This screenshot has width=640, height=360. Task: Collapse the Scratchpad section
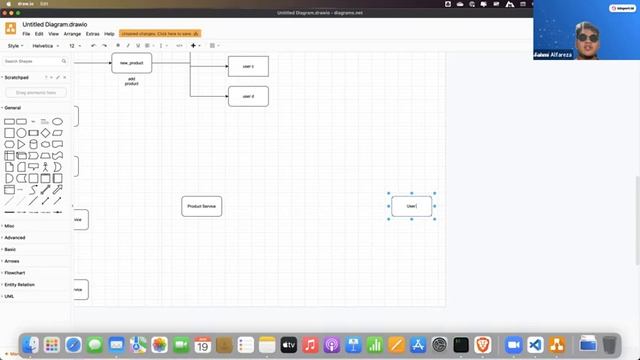point(15,78)
